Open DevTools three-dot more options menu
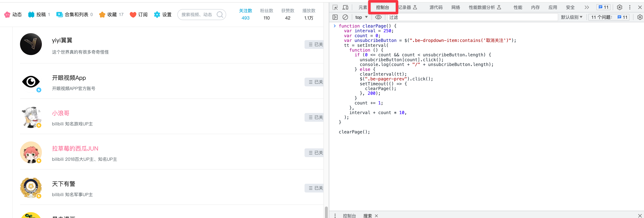644x218 pixels. (x=630, y=7)
